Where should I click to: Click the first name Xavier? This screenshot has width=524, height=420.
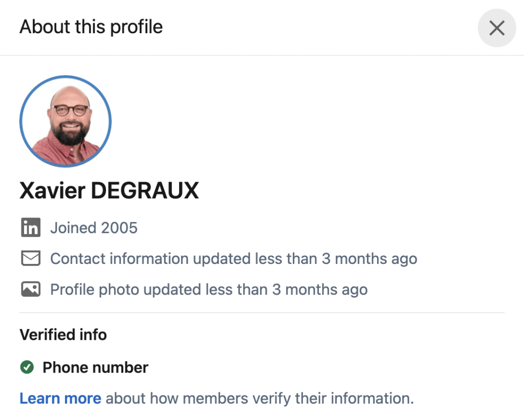(x=52, y=191)
